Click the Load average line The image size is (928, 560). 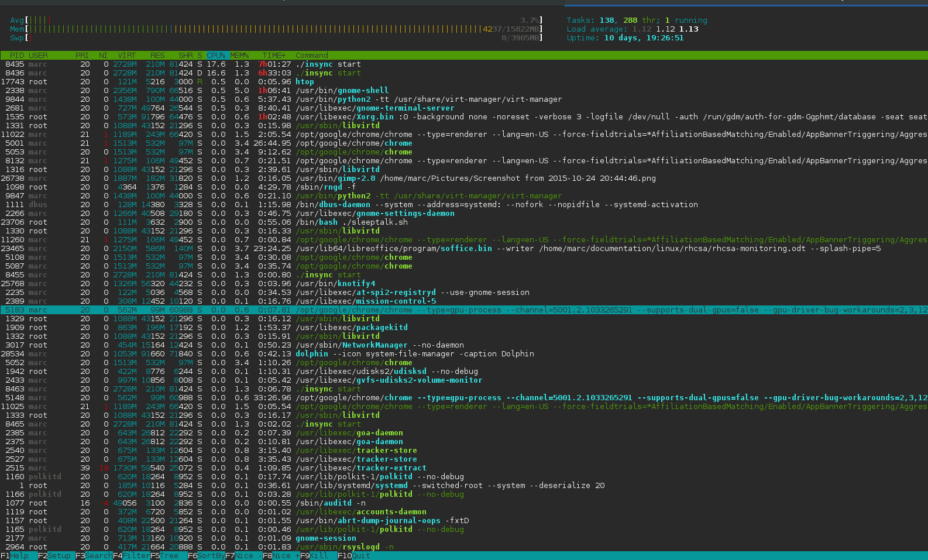click(633, 29)
